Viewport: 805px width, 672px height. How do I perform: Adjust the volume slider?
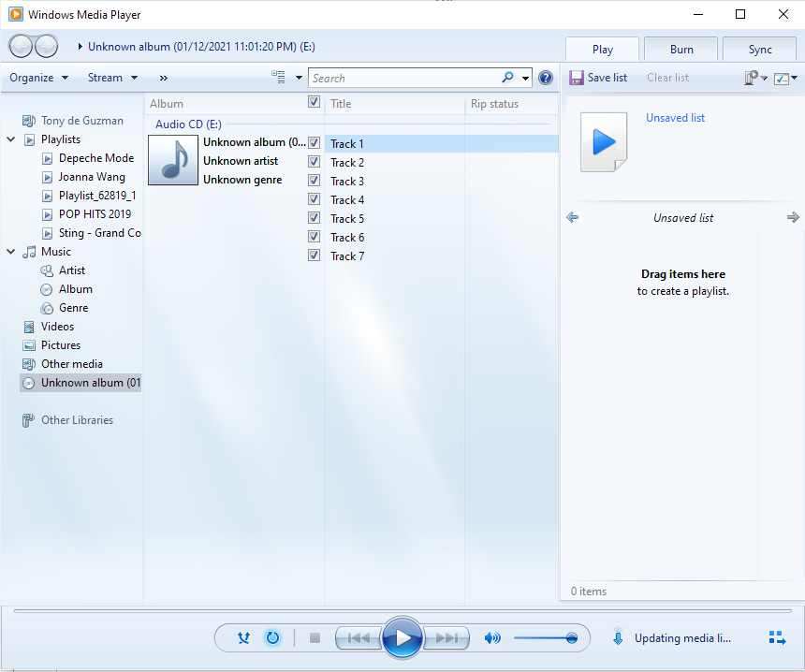pos(545,638)
